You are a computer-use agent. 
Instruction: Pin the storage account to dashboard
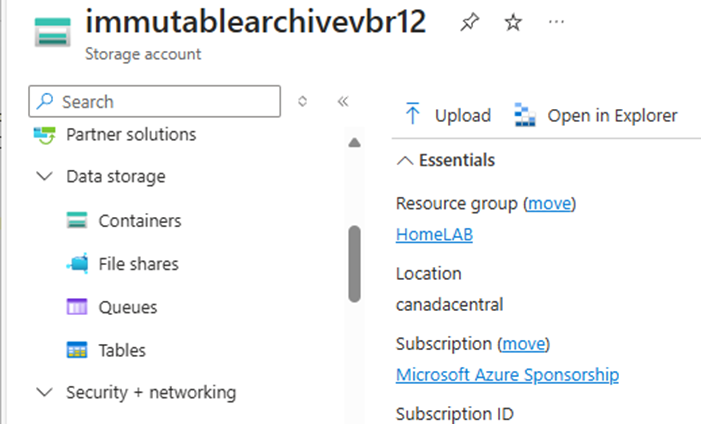coord(469,22)
